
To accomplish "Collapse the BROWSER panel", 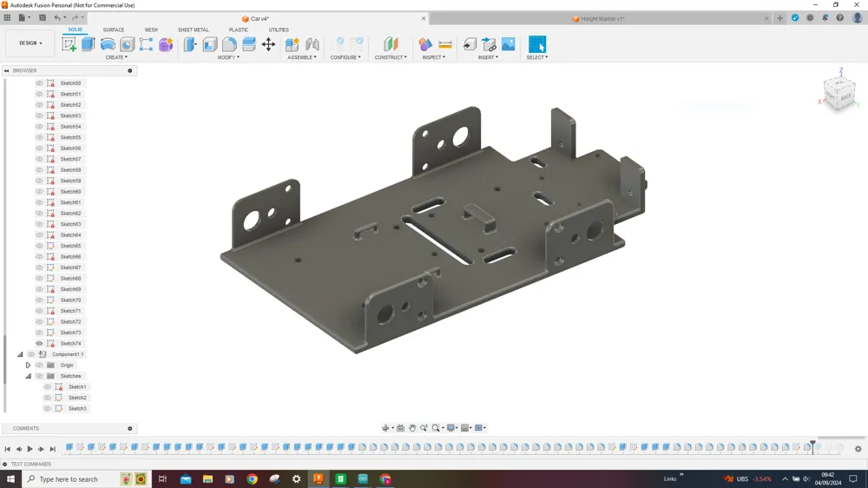I will click(x=7, y=71).
